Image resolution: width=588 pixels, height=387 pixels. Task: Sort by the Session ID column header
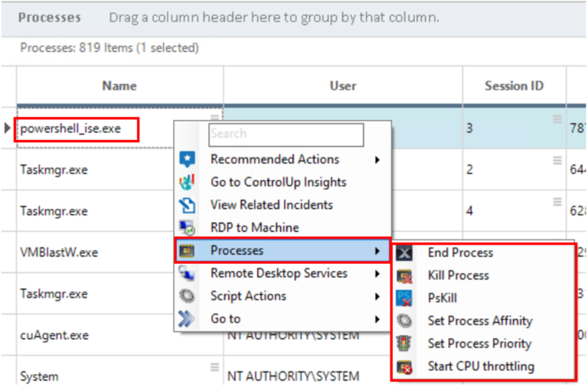[514, 86]
